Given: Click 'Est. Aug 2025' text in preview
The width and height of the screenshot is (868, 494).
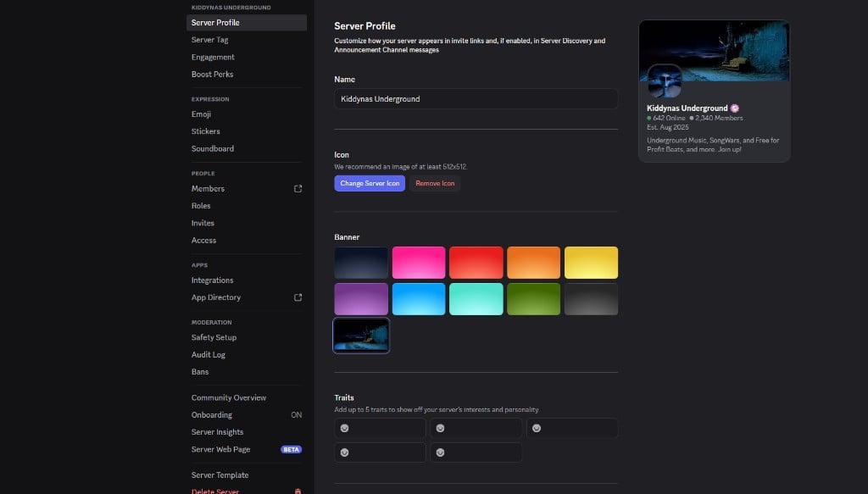Looking at the screenshot, I should pyautogui.click(x=668, y=127).
